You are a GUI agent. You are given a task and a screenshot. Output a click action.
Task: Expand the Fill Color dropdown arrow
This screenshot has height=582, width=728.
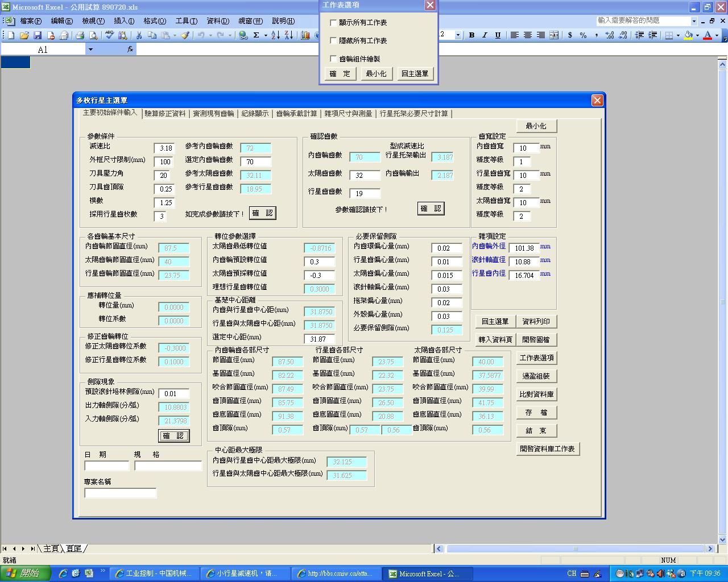tap(697, 35)
